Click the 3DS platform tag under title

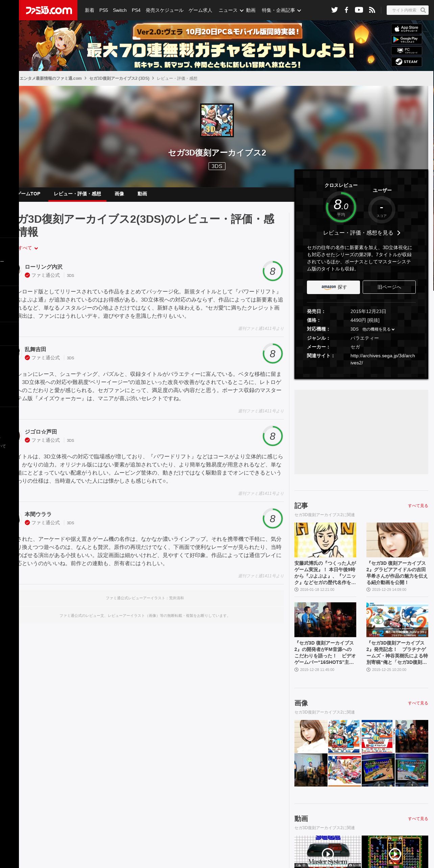coord(217,166)
